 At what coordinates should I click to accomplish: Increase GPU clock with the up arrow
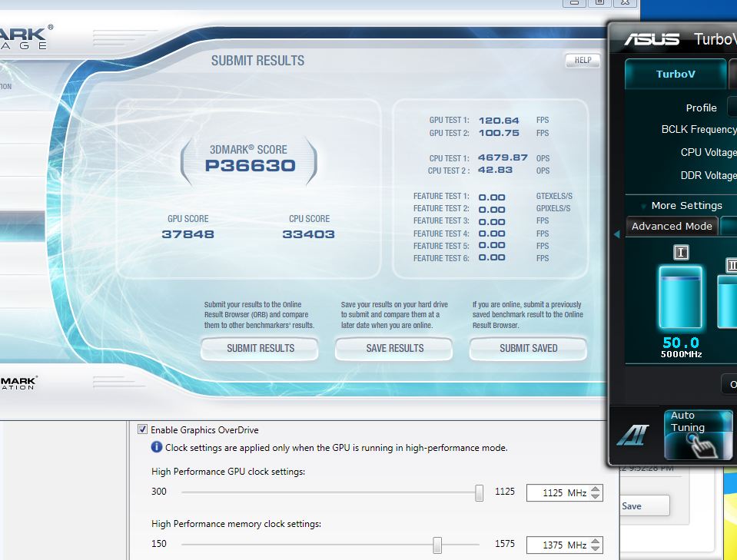click(x=596, y=489)
